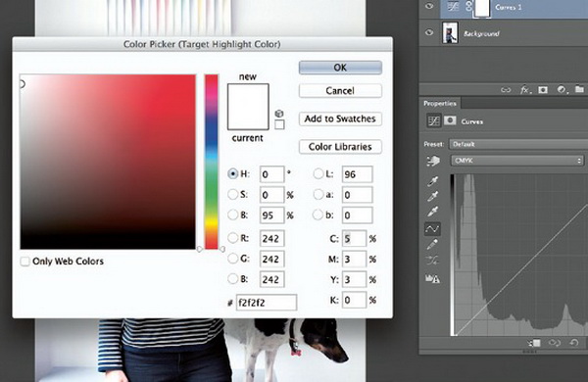Screen dimensions: 588x382
Task: Open the Preset Default dropdown
Action: tap(518, 144)
